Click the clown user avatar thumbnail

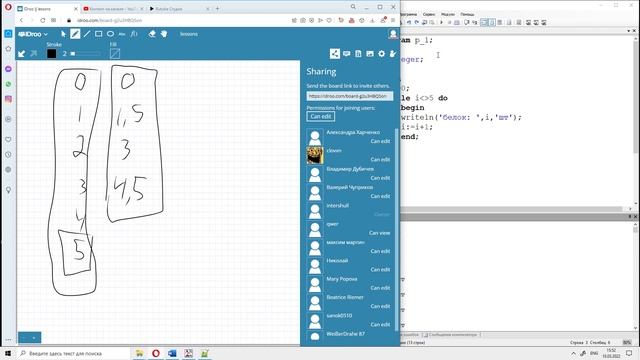pyautogui.click(x=315, y=156)
